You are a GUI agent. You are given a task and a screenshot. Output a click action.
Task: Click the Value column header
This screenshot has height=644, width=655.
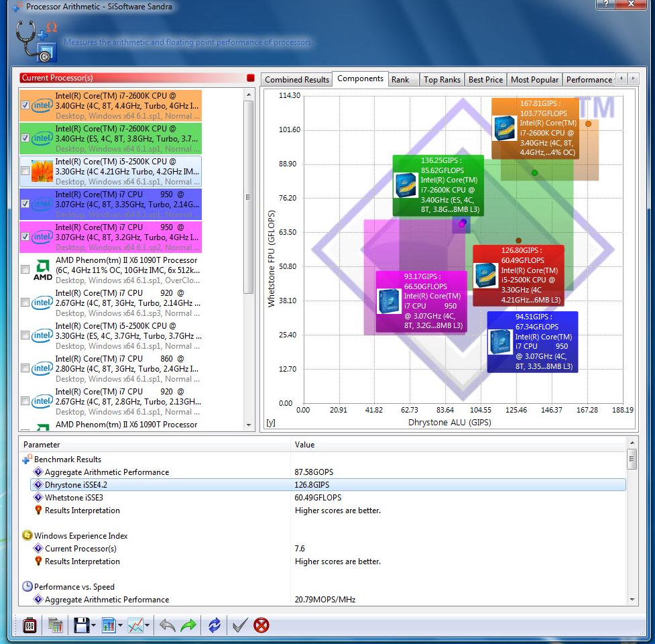pyautogui.click(x=459, y=445)
